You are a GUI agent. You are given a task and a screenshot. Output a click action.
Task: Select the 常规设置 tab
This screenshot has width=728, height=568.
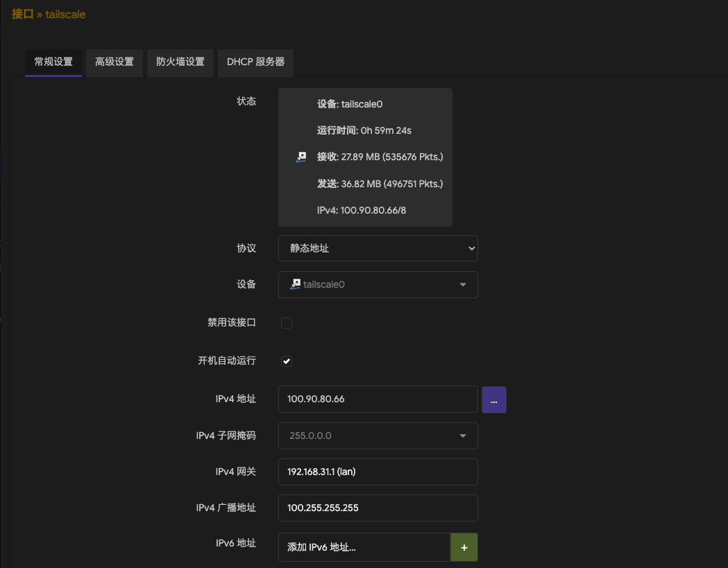(53, 62)
